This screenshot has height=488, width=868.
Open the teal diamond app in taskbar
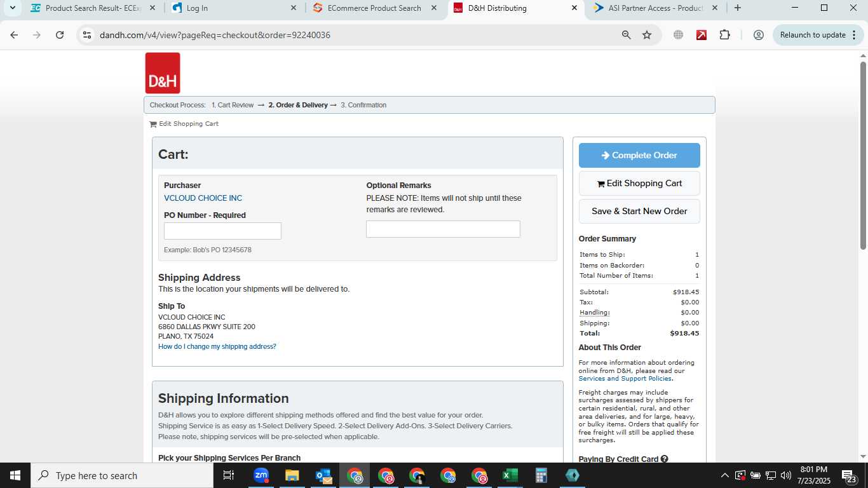(x=572, y=475)
